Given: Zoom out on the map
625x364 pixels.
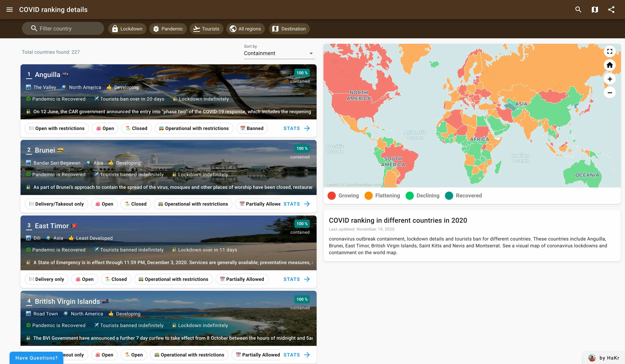Looking at the screenshot, I should tap(610, 93).
